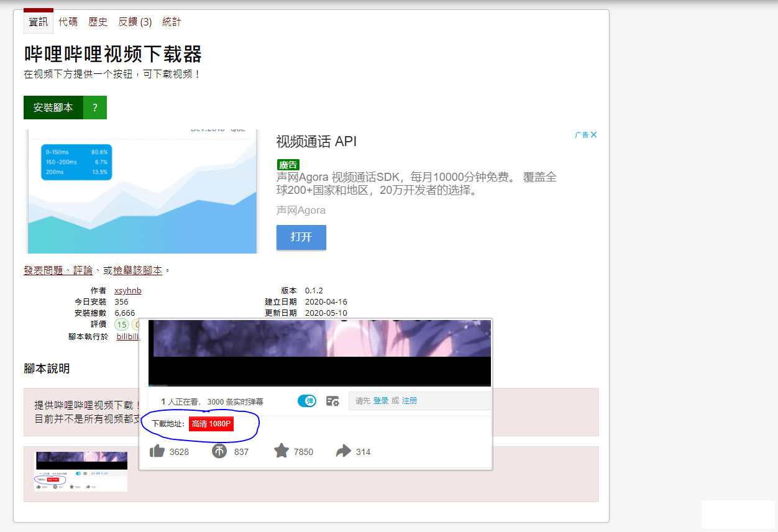This screenshot has width=778, height=532.
Task: Click the 登录 login link
Action: 381,401
